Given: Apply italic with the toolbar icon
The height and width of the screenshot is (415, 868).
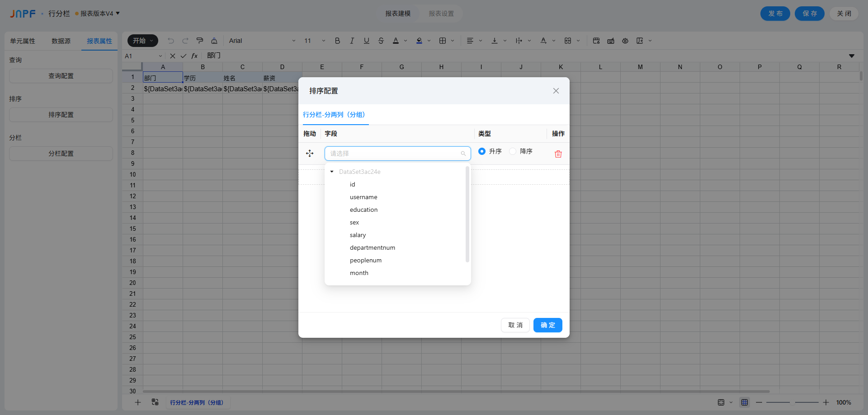Looking at the screenshot, I should click(x=352, y=41).
